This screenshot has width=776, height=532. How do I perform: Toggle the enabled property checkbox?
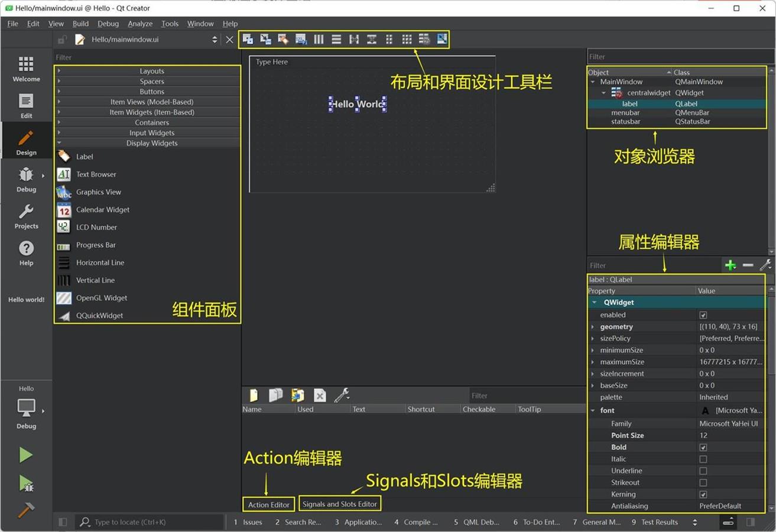pos(703,315)
